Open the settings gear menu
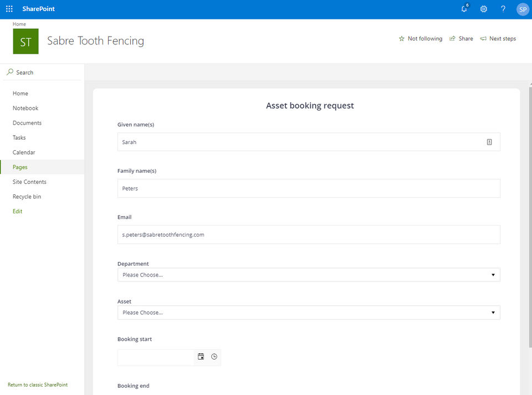Screen dimensions: 532x395 [x=484, y=9]
